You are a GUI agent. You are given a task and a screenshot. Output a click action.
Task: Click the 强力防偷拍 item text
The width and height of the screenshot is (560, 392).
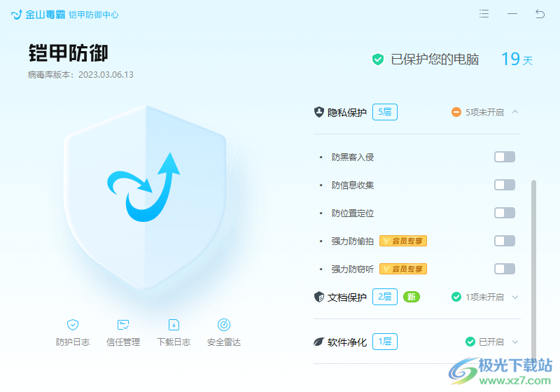coord(353,241)
